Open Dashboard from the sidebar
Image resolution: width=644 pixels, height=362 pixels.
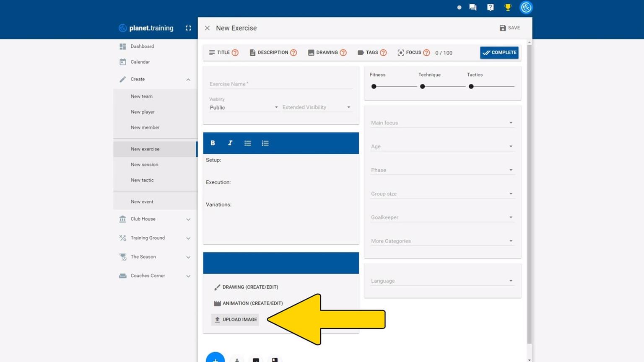[142, 47]
